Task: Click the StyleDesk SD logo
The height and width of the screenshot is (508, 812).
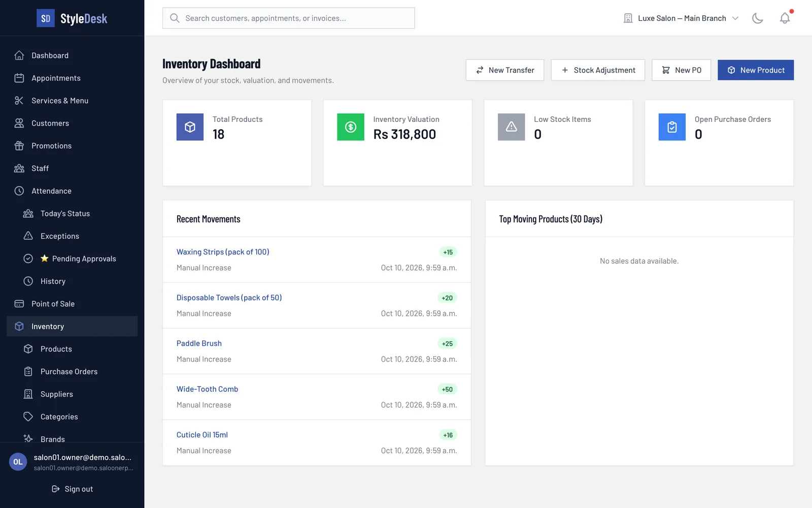Action: (46, 18)
